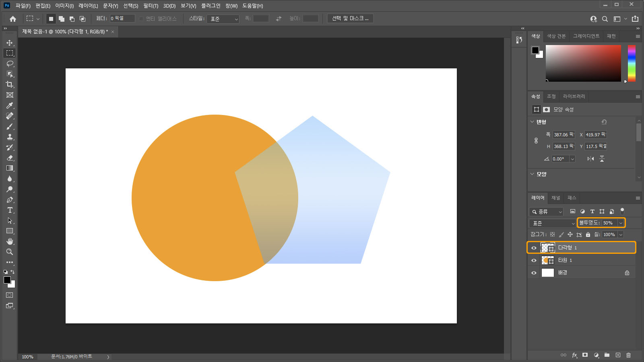The image size is (644, 362).
Task: Switch to the 그레이디언트 tab
Action: click(x=586, y=36)
